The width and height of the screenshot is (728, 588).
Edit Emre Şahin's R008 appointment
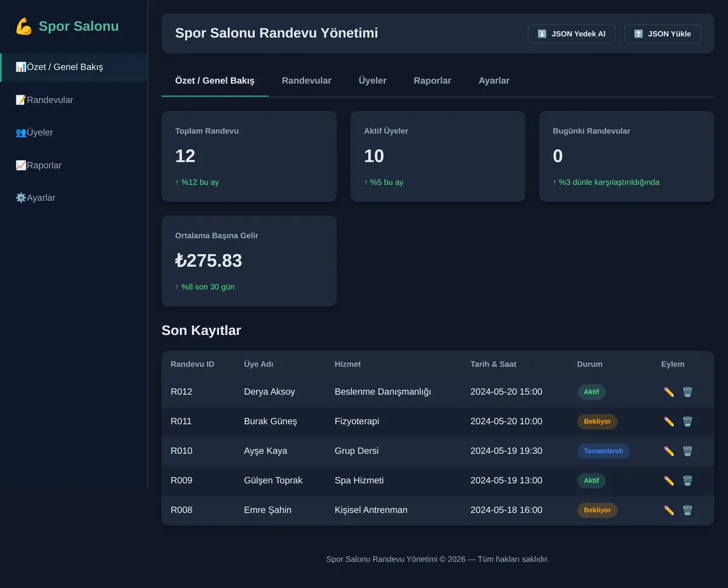click(669, 510)
